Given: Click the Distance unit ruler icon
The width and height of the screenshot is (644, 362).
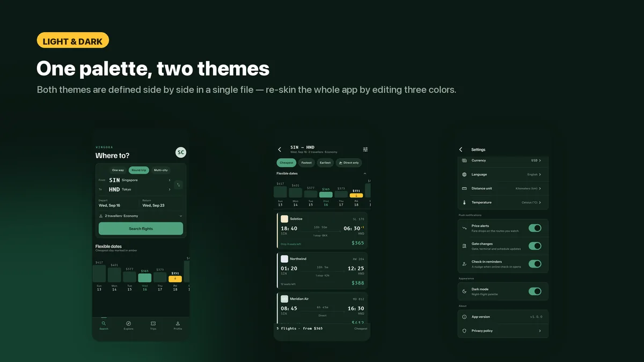Looking at the screenshot, I should tap(465, 188).
